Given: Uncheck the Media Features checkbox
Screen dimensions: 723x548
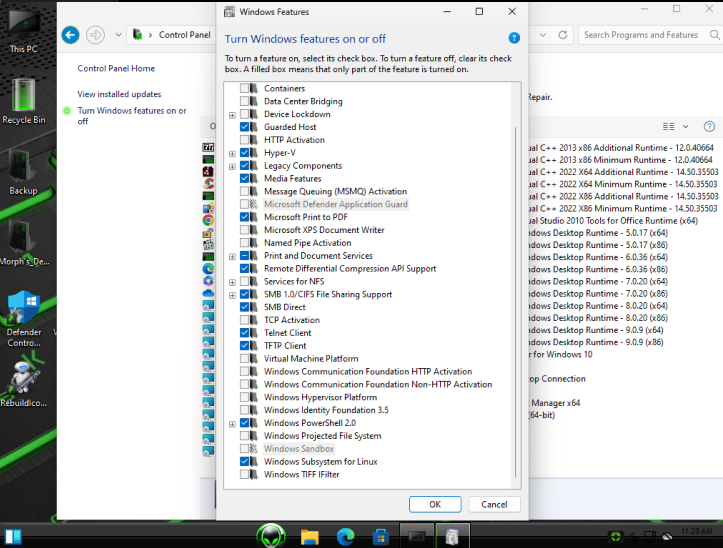Looking at the screenshot, I should click(x=244, y=179).
